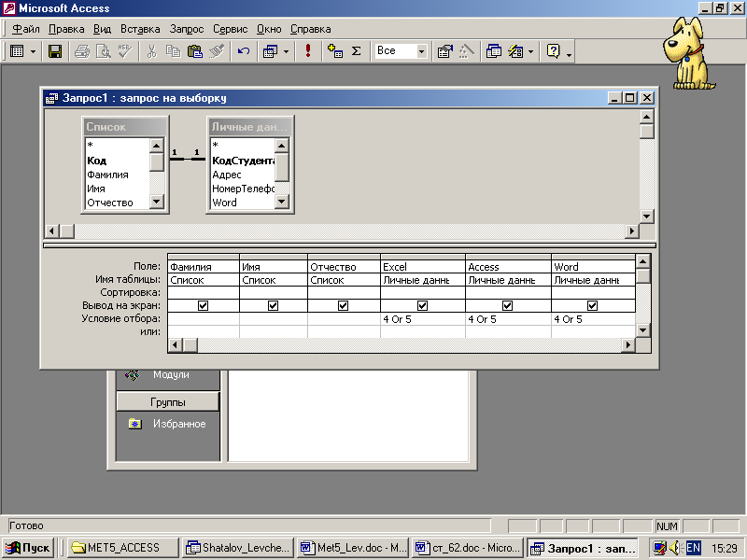This screenshot has width=747, height=560.
Task: Click the Help question mark icon
Action: coord(553,51)
